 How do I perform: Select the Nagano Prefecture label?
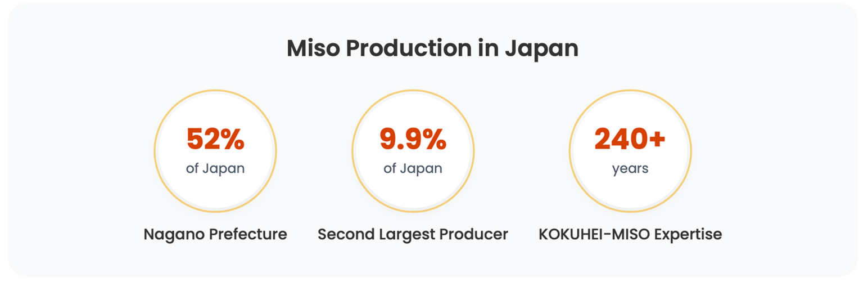(x=215, y=234)
